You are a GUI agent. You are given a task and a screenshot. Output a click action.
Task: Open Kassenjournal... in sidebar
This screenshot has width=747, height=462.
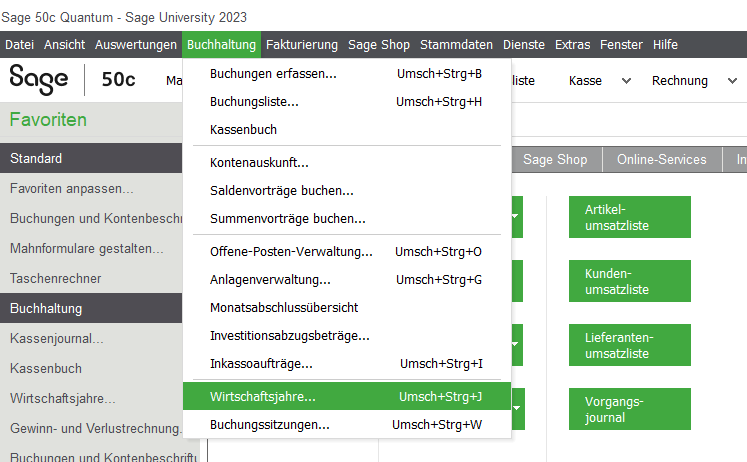click(x=57, y=339)
